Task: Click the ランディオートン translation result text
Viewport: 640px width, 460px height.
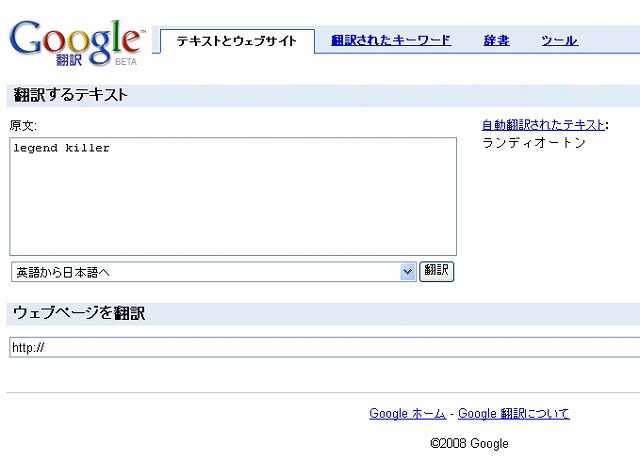Action: (534, 143)
